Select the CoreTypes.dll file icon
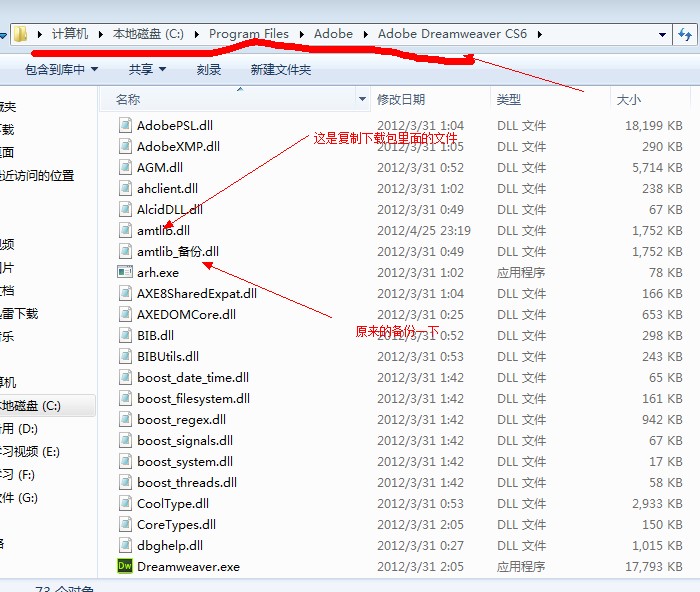 (125, 524)
